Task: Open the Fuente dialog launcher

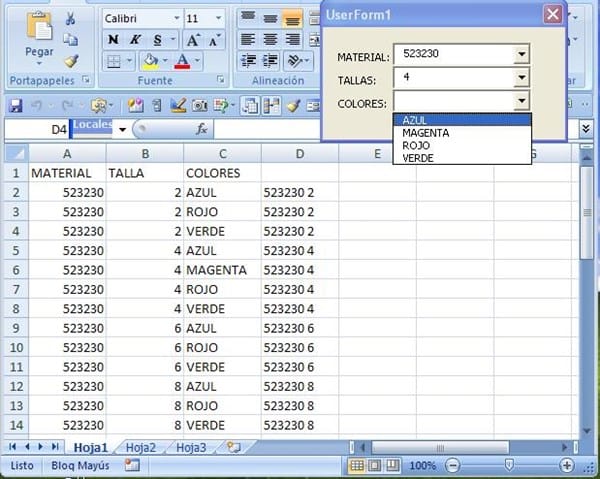Action: [x=221, y=80]
